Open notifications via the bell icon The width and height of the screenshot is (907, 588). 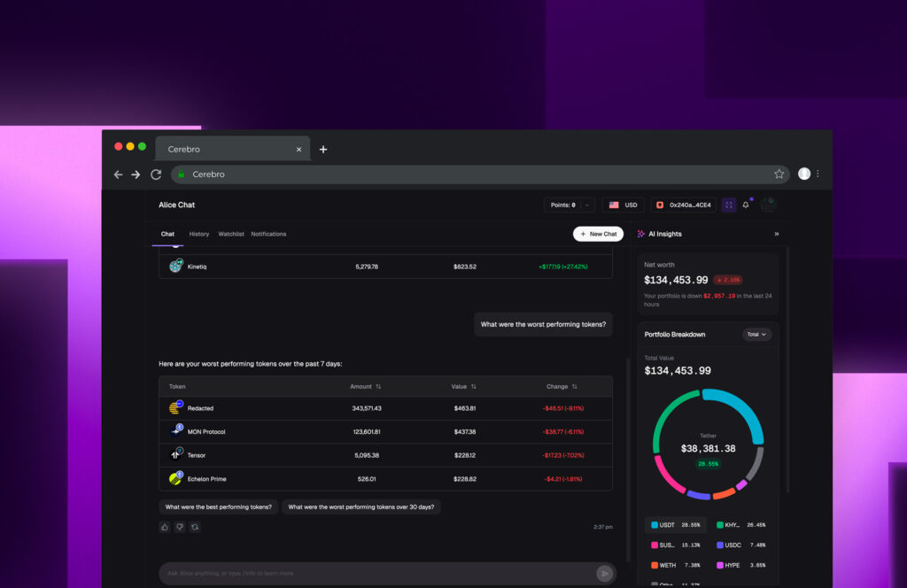[x=746, y=205]
